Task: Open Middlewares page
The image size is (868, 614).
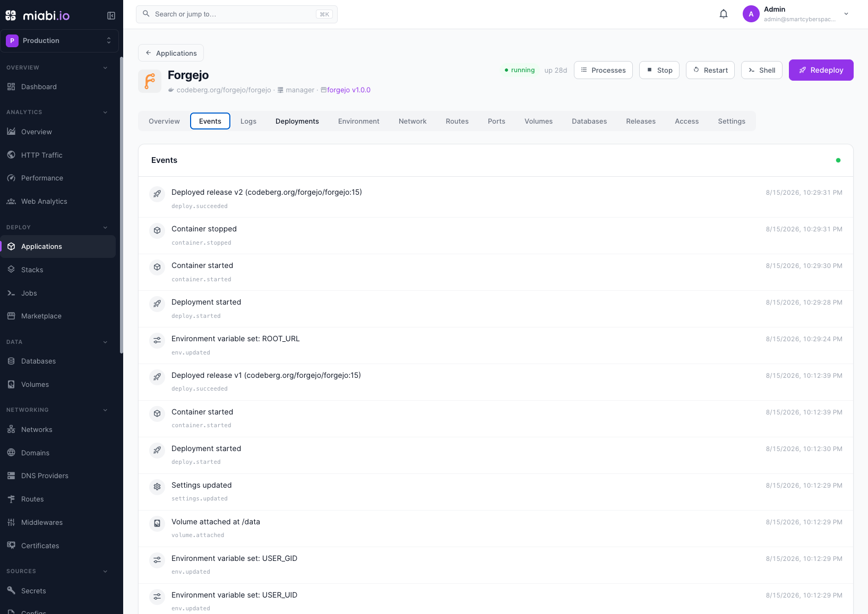Action: 58,523
